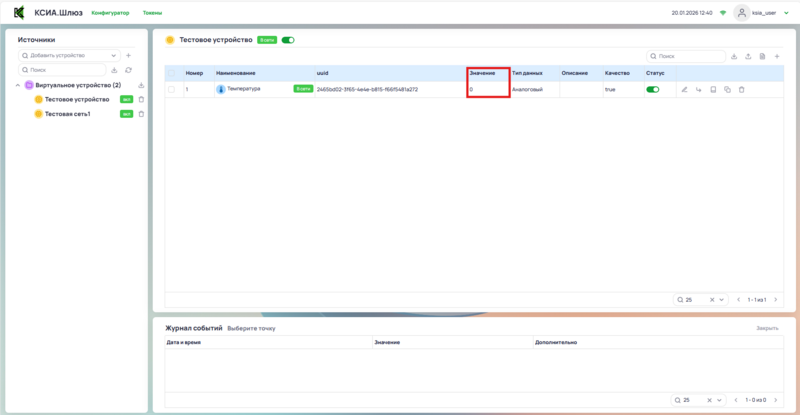Open the ksia_user account dropdown
Image resolution: width=800 pixels, height=415 pixels.
(763, 13)
